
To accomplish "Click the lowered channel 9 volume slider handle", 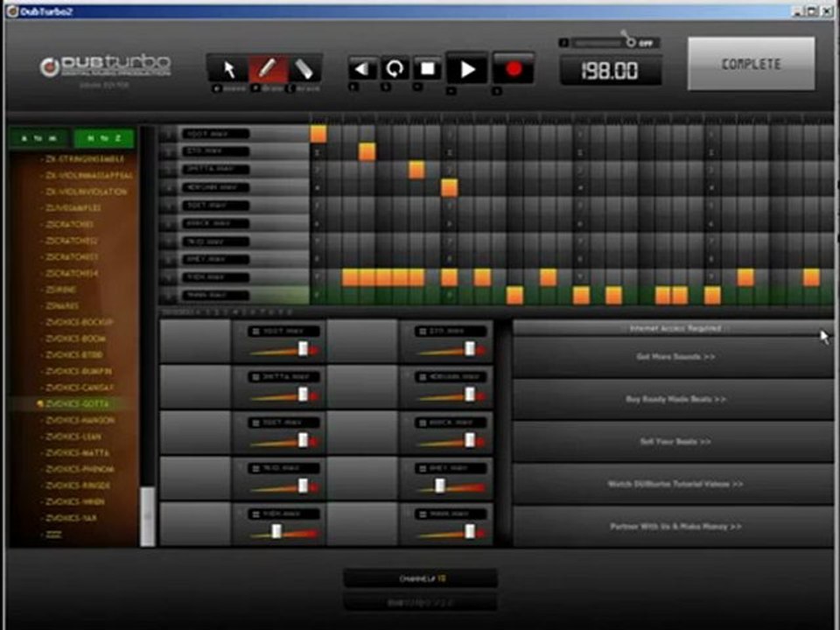I will [x=276, y=531].
